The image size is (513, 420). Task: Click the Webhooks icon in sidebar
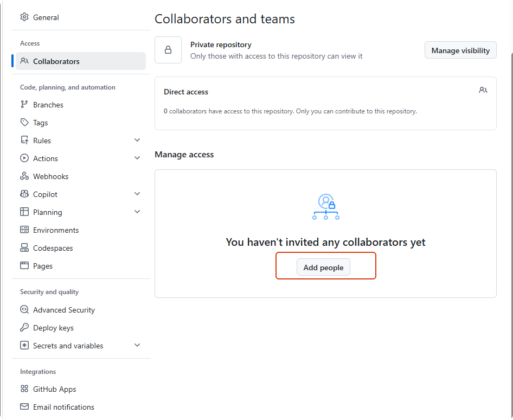click(24, 176)
